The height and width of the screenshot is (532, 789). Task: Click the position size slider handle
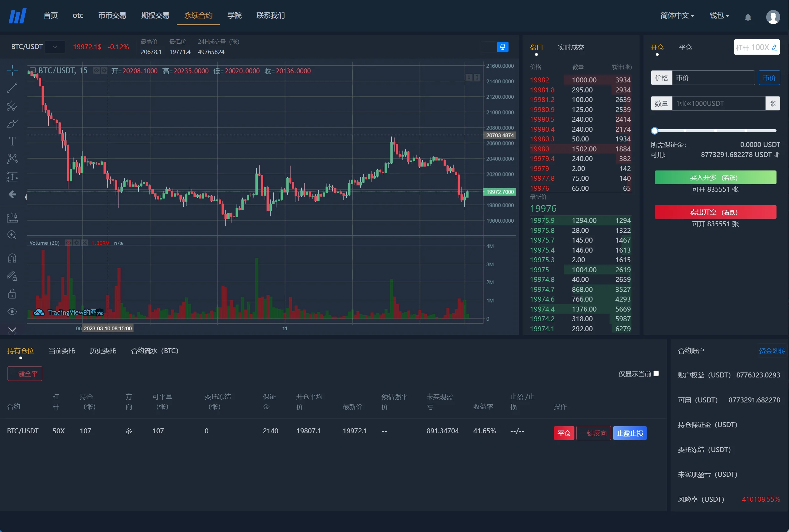click(x=655, y=131)
